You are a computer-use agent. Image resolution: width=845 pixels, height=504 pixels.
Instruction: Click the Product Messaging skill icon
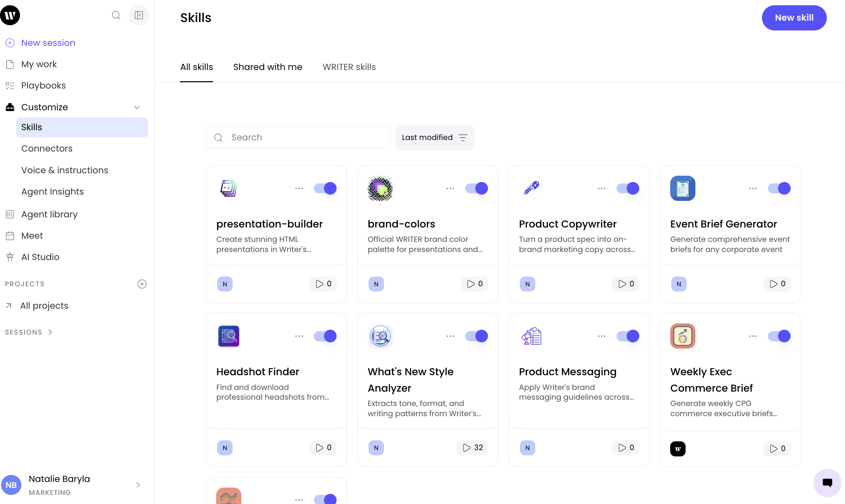point(531,336)
